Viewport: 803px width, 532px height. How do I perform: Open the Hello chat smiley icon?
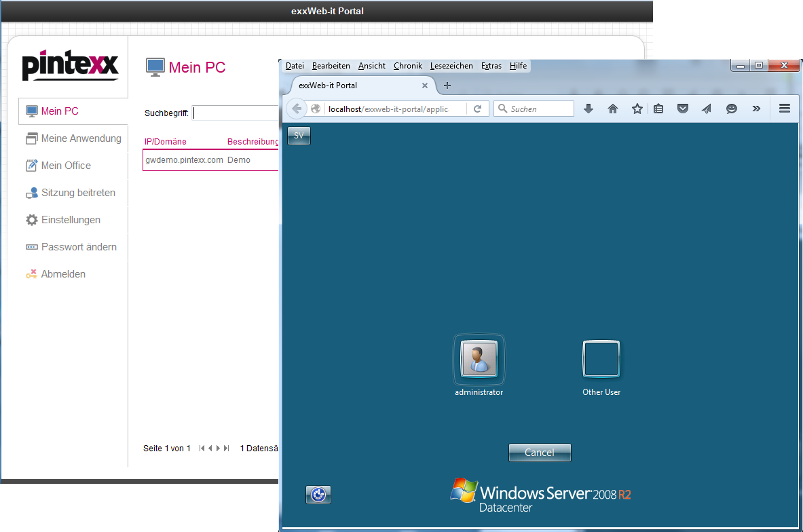(731, 109)
